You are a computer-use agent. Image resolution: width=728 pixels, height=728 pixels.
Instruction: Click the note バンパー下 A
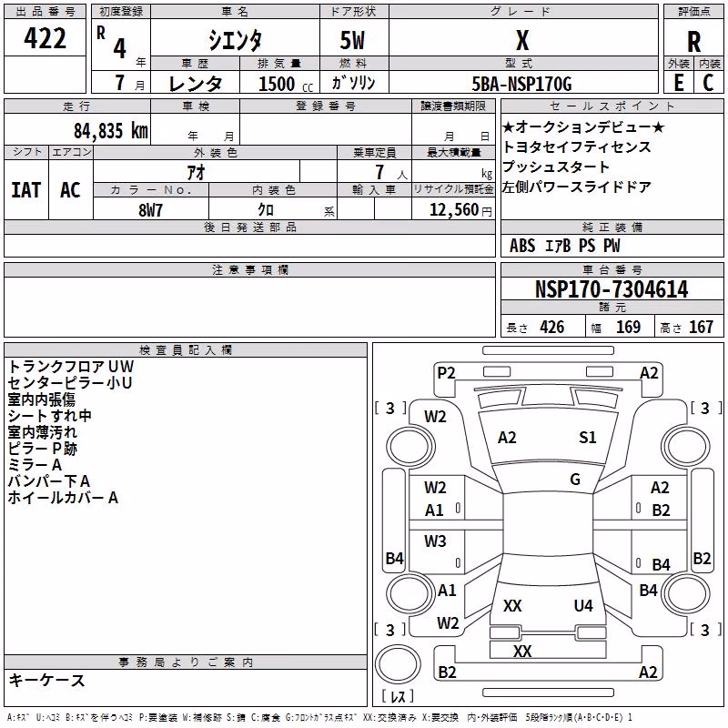click(49, 481)
